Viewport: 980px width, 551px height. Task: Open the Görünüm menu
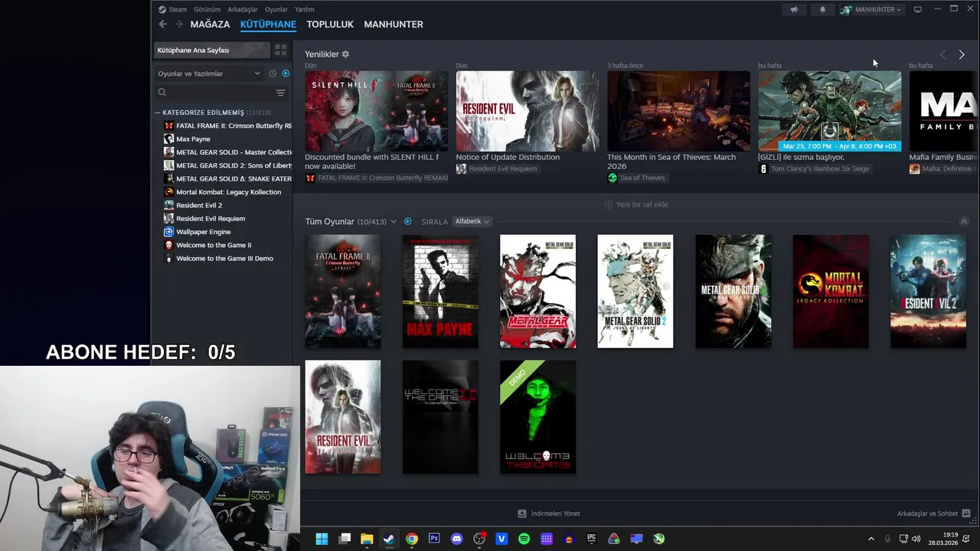[x=207, y=9]
